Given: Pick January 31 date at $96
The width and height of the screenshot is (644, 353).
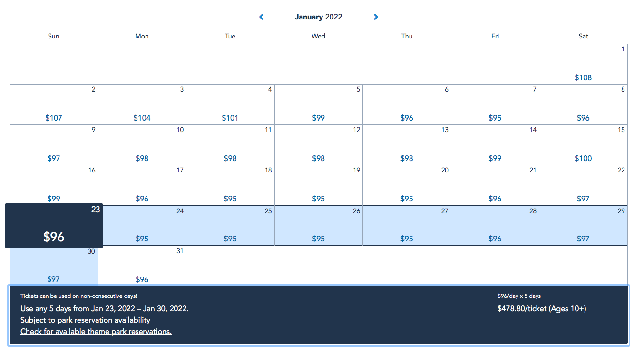Looking at the screenshot, I should pos(142,267).
